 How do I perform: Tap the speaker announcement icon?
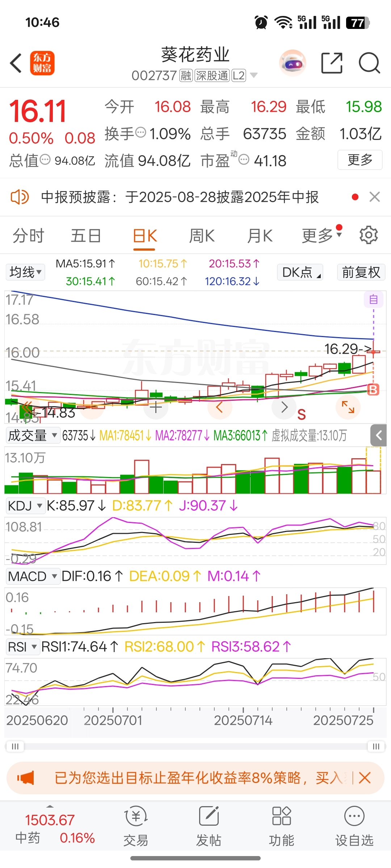click(20, 197)
